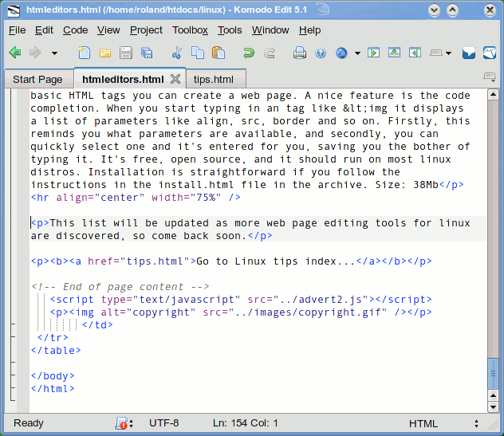The image size is (504, 436).
Task: Click the green Undo arrow icon
Action: pos(248,53)
